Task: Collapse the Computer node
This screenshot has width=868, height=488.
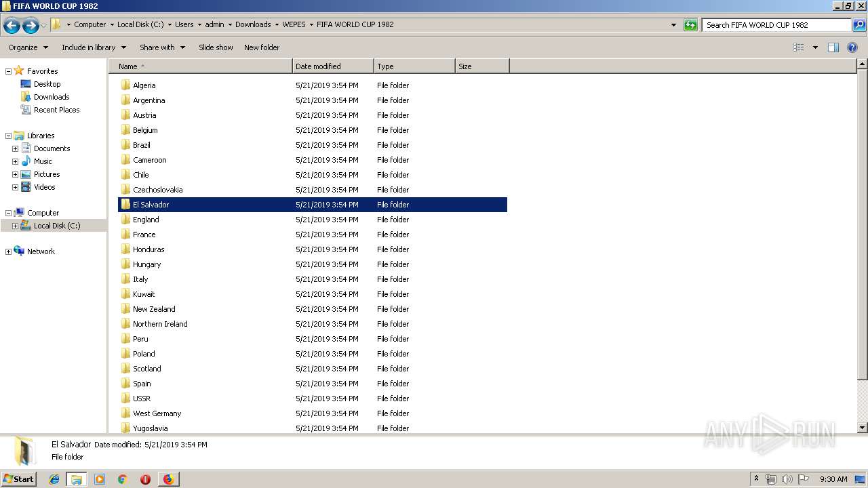Action: 8,213
